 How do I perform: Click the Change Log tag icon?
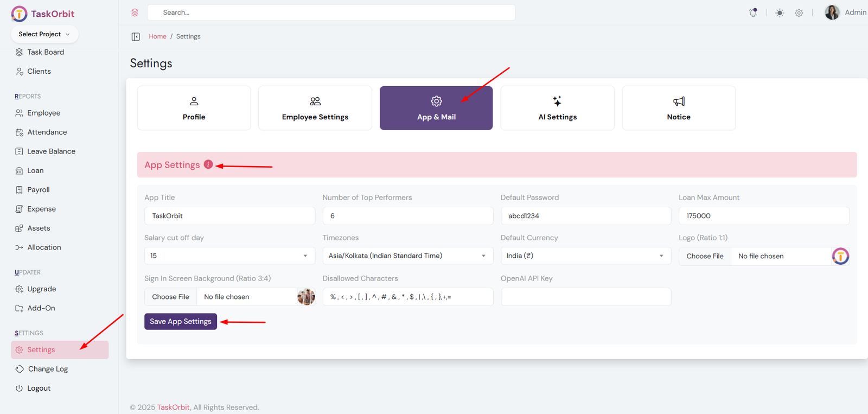[x=20, y=369]
